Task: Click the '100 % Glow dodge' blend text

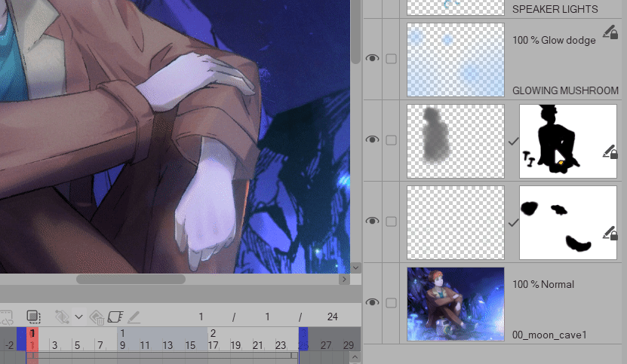Action: click(x=554, y=41)
